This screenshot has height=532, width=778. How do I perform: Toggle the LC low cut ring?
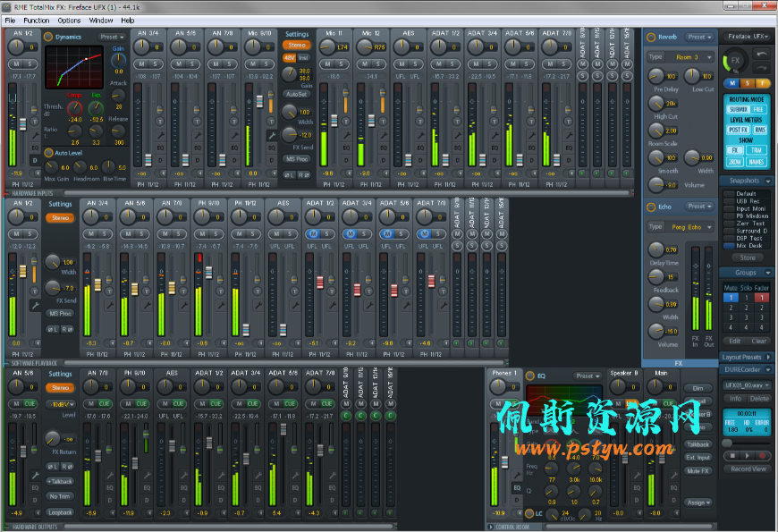[x=529, y=513]
